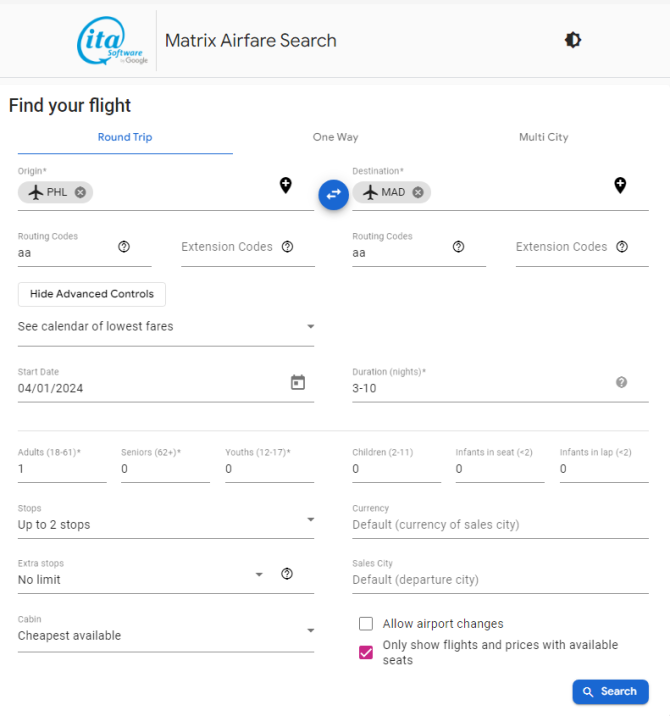670x716 pixels.
Task: Remove PHL origin airport chip
Action: pos(80,192)
